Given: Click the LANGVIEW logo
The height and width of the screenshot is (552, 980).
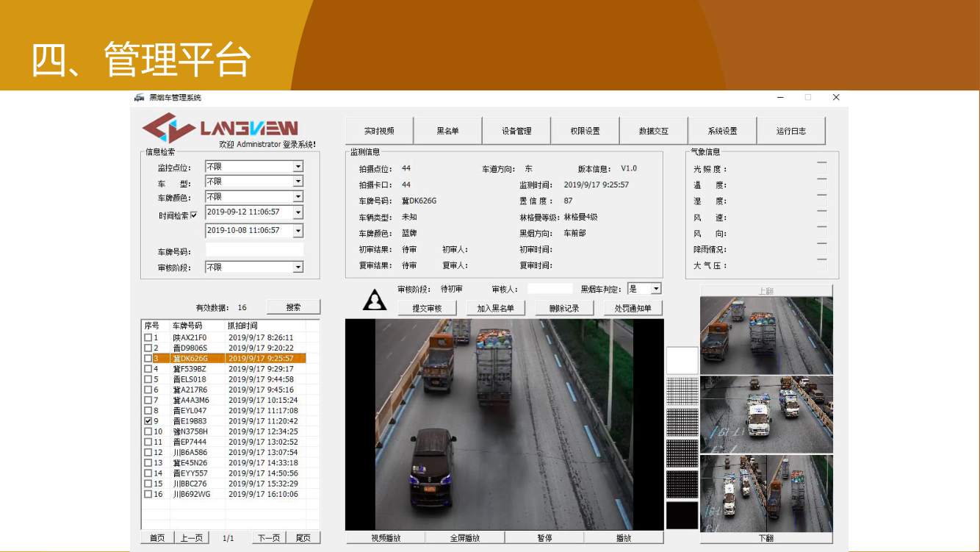Looking at the screenshot, I should pyautogui.click(x=220, y=129).
